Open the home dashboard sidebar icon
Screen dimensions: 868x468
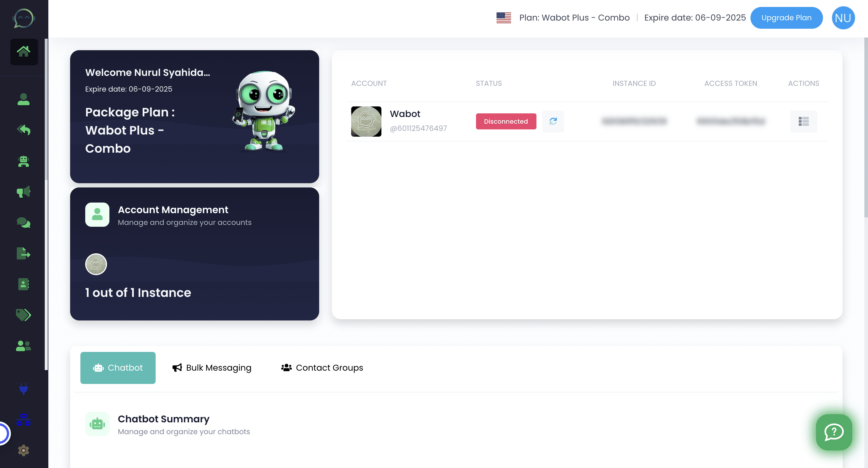click(24, 52)
